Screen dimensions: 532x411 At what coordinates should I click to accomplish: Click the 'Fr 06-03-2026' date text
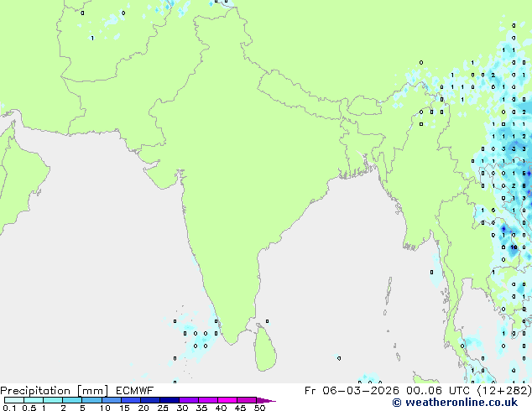(x=352, y=391)
